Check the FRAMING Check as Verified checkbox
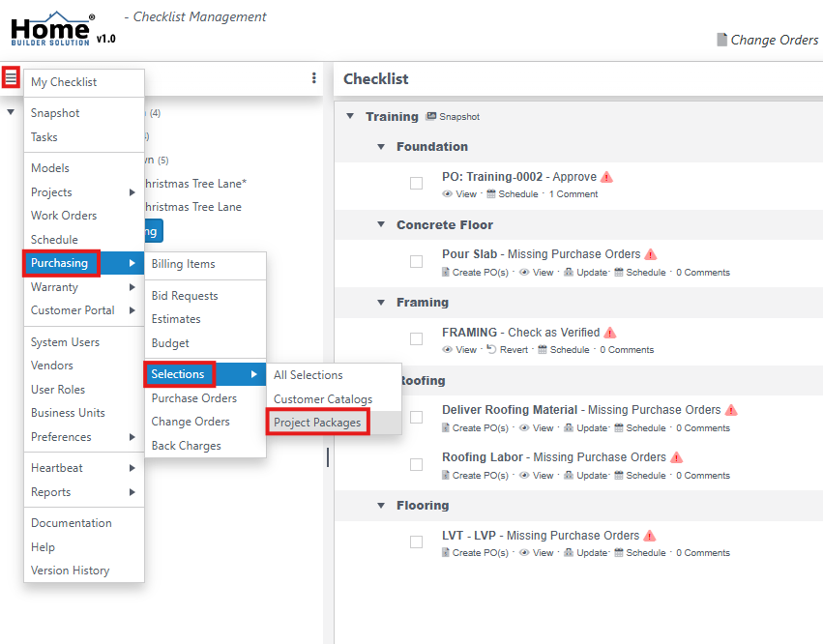This screenshot has width=823, height=644. pyautogui.click(x=416, y=339)
